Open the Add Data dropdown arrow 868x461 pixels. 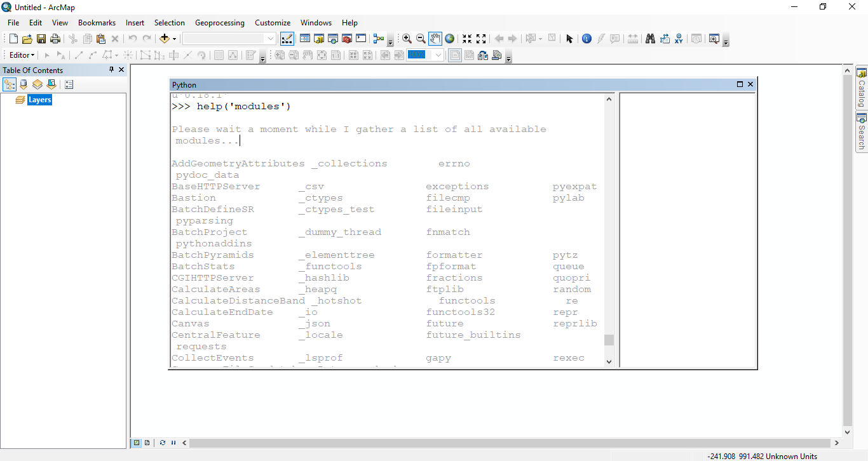[x=173, y=38]
